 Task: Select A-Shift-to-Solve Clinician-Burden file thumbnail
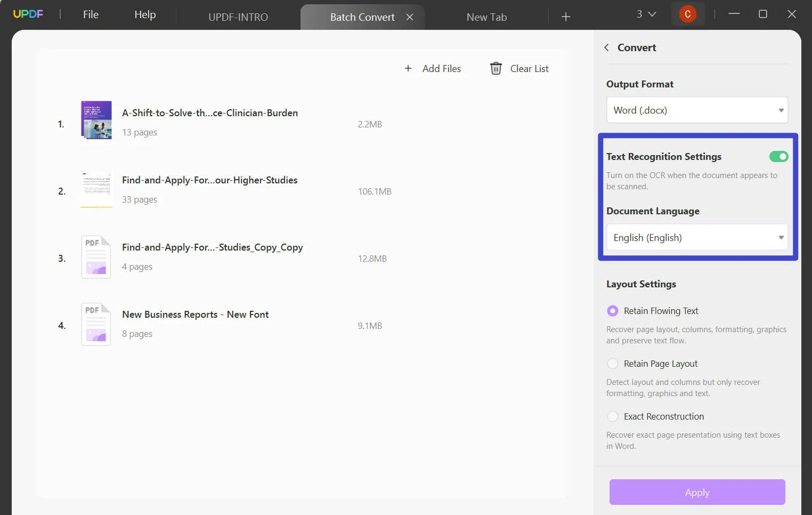[x=96, y=120]
